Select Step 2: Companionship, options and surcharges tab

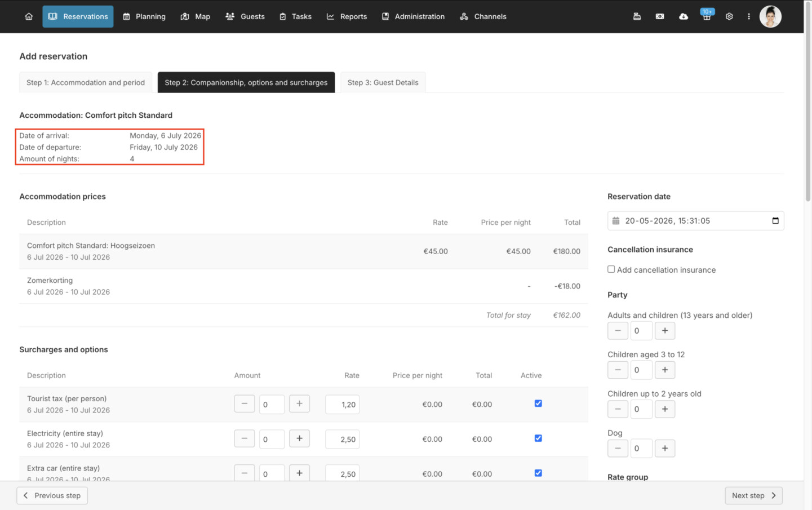point(246,82)
